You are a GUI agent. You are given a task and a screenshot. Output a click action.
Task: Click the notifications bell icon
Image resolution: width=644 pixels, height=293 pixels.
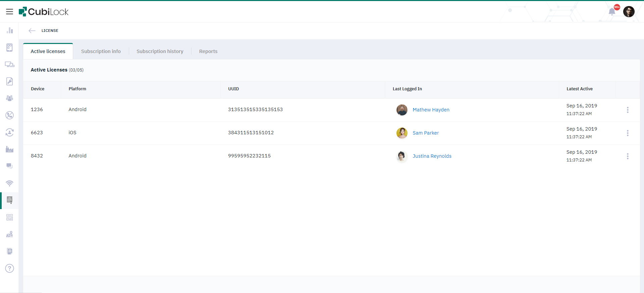click(612, 12)
